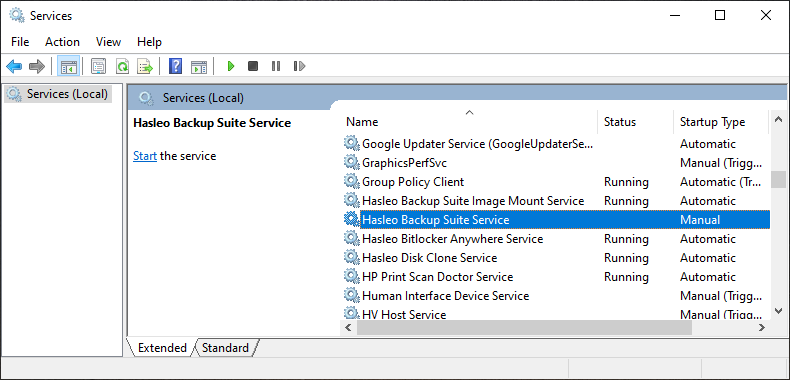Click gear icon of Hasleo Disk Clone Service
The height and width of the screenshot is (380, 790).
click(352, 258)
